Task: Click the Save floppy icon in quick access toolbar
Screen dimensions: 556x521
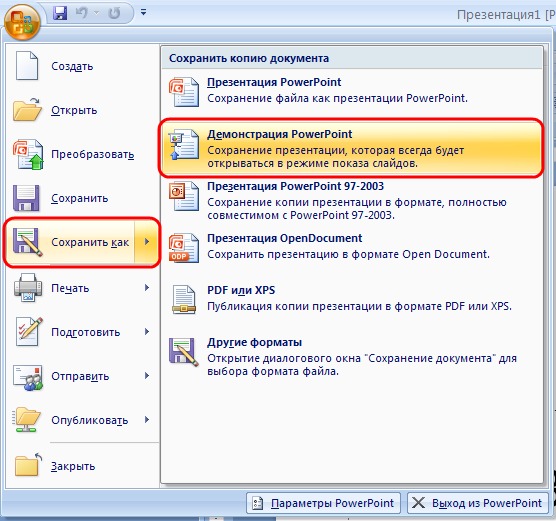Action: [x=60, y=13]
